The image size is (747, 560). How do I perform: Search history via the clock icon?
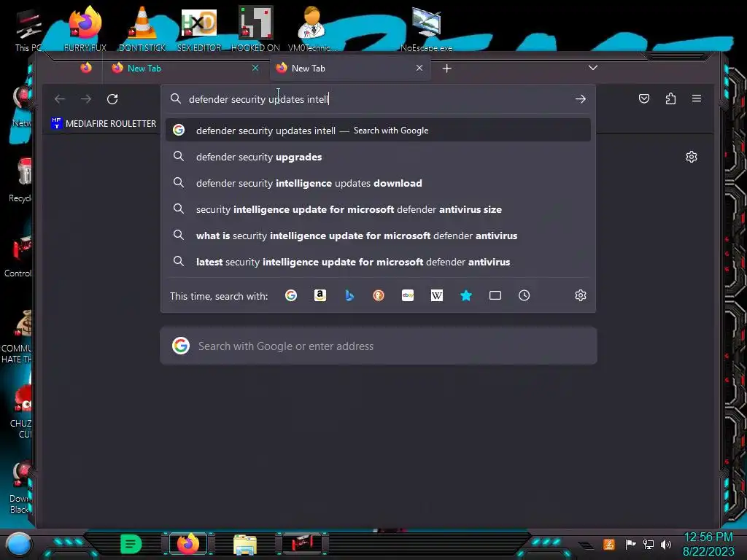[x=524, y=296]
